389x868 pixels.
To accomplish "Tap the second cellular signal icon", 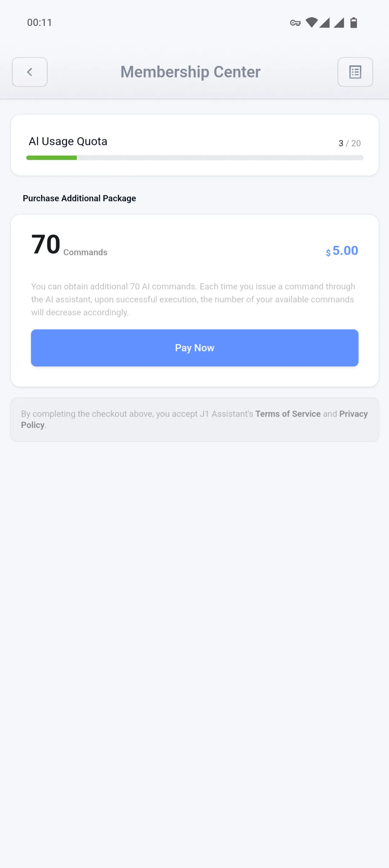I will (x=339, y=23).
